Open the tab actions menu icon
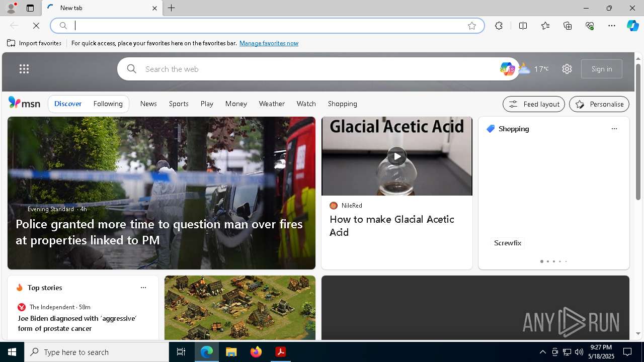This screenshot has height=362, width=644. pos(30,8)
